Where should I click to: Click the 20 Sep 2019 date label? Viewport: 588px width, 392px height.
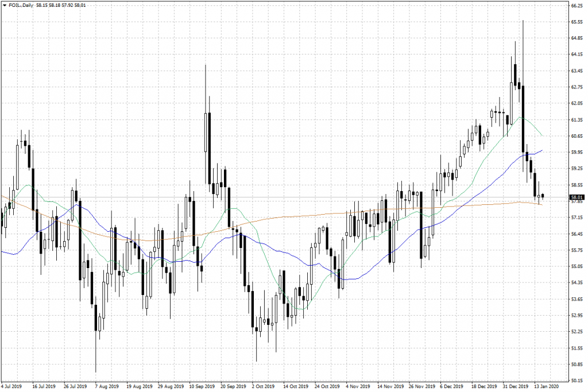233,386
